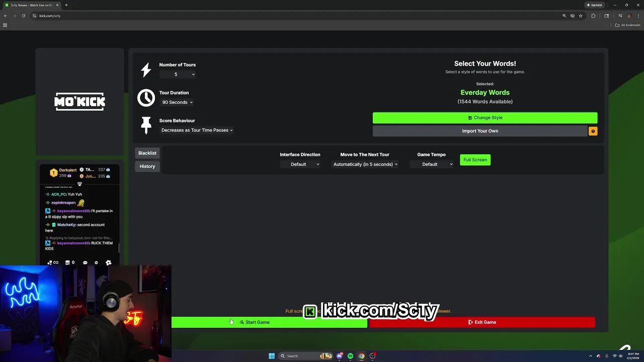Click the rank 1 gold badge

[x=53, y=173]
